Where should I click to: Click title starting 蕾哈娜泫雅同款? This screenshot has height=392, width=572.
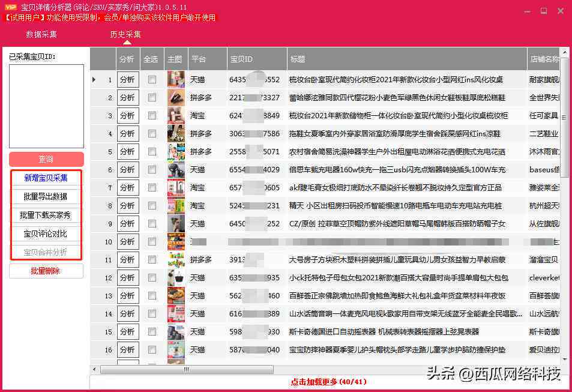coord(397,97)
